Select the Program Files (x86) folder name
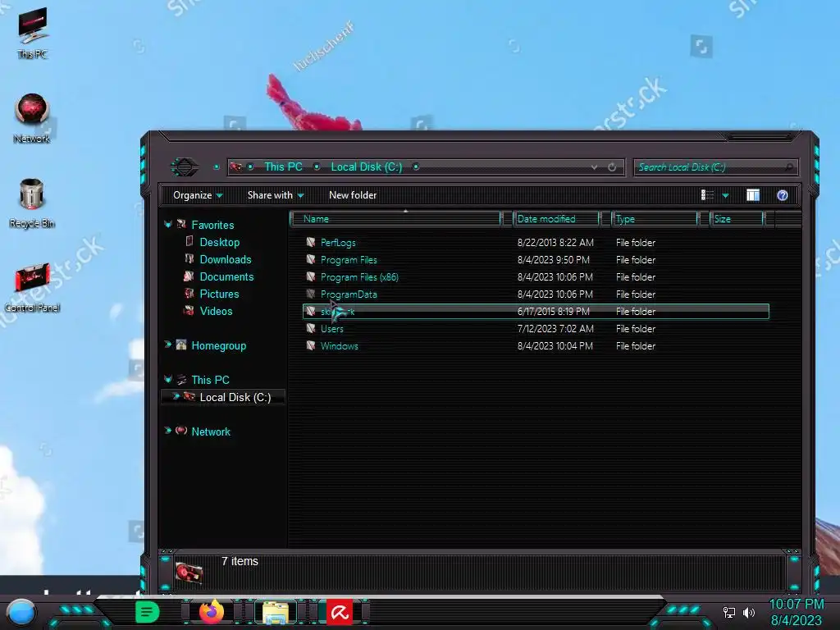840x630 pixels. [359, 277]
